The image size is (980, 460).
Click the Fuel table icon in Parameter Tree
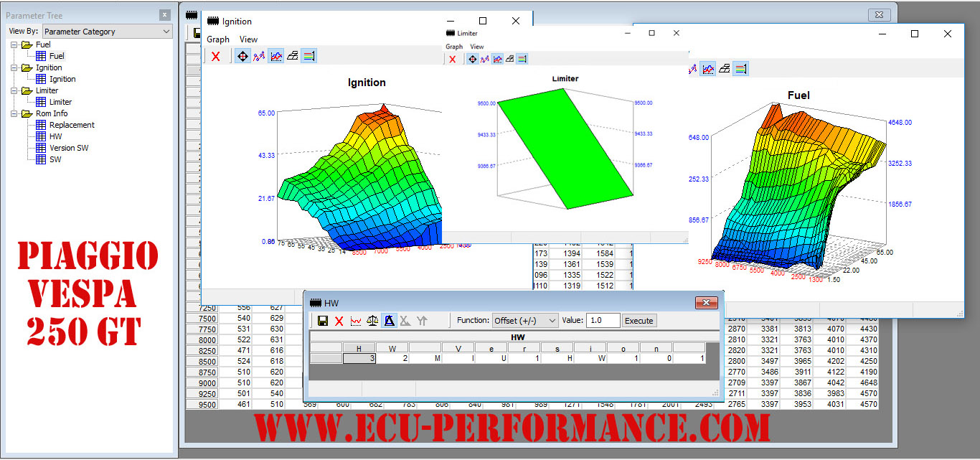click(x=41, y=56)
